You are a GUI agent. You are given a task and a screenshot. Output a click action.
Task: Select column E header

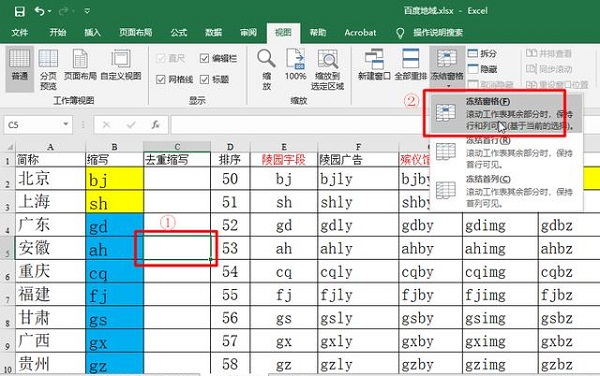[x=284, y=146]
